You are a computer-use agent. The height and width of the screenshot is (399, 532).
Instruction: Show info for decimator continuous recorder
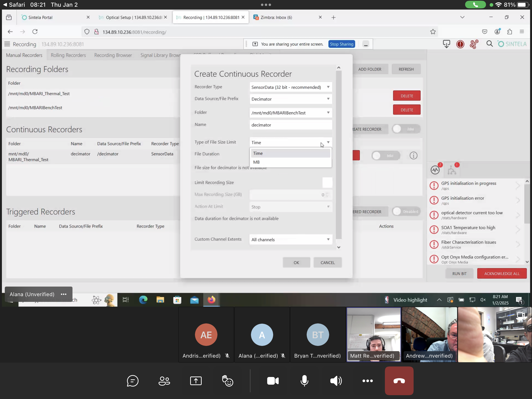pos(413,156)
